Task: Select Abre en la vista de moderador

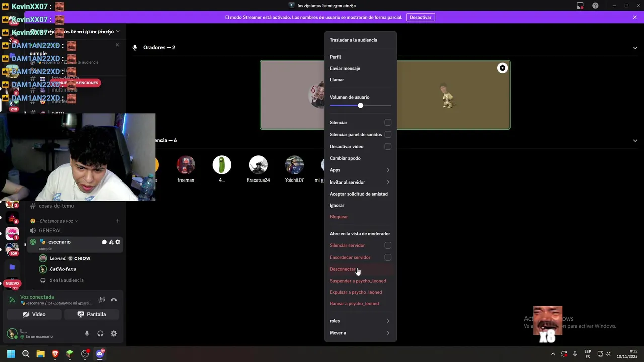Action: coord(360,234)
